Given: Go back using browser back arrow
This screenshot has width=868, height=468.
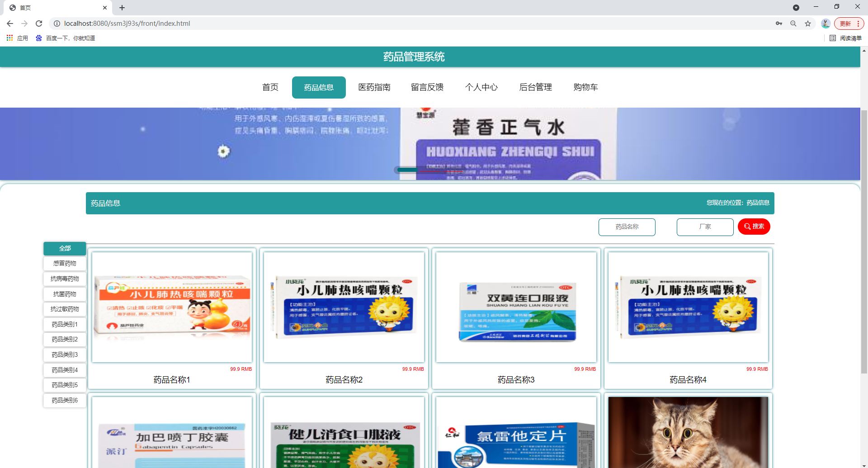Looking at the screenshot, I should click(10, 24).
